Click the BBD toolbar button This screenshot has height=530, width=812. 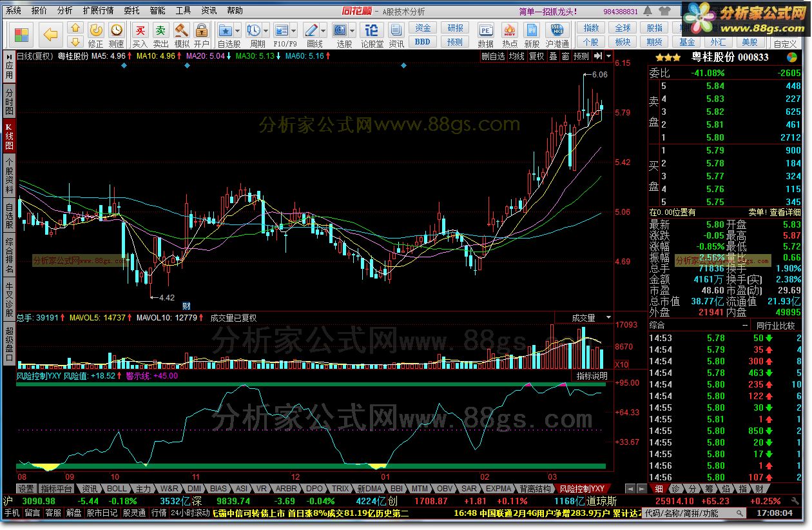click(423, 42)
